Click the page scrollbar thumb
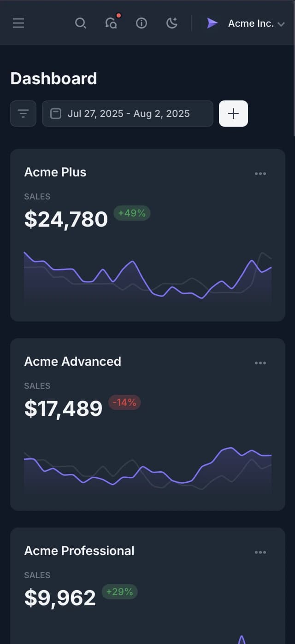 click(x=294, y=69)
